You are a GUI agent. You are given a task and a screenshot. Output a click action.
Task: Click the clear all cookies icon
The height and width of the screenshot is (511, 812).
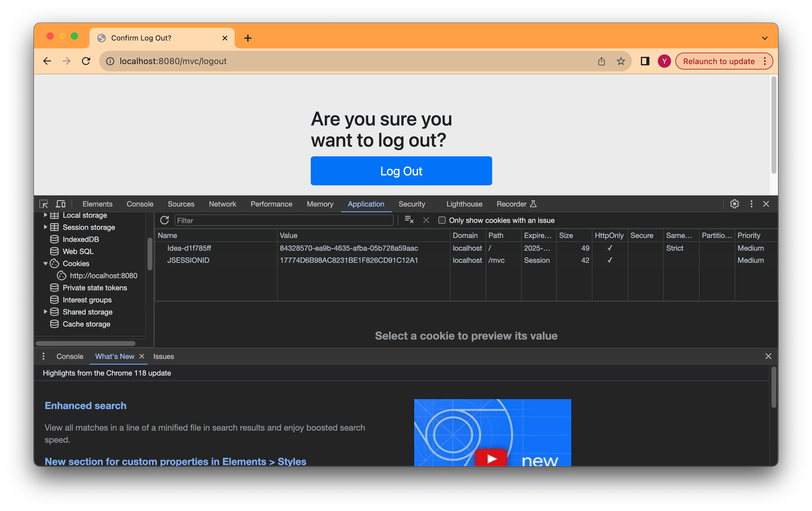click(409, 220)
